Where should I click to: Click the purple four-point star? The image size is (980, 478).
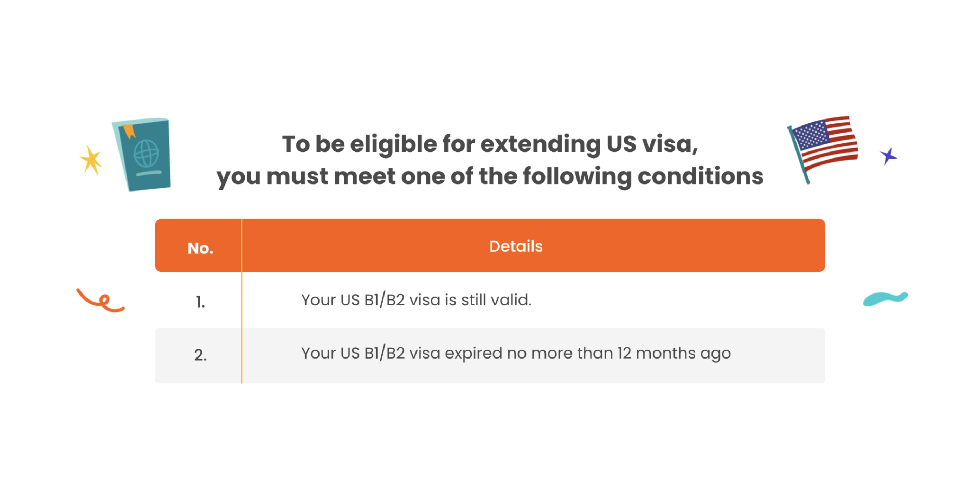(888, 156)
